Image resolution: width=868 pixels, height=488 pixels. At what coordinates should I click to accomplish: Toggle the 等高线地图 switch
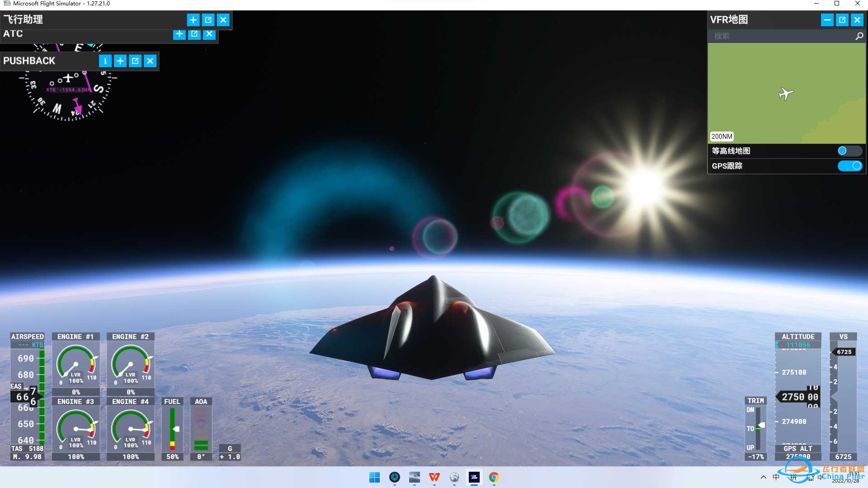[849, 151]
